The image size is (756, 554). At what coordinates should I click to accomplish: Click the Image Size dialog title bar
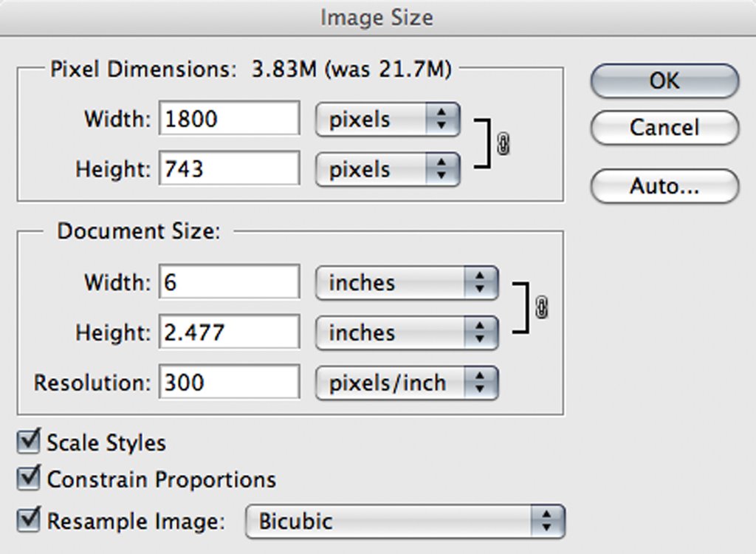(377, 18)
